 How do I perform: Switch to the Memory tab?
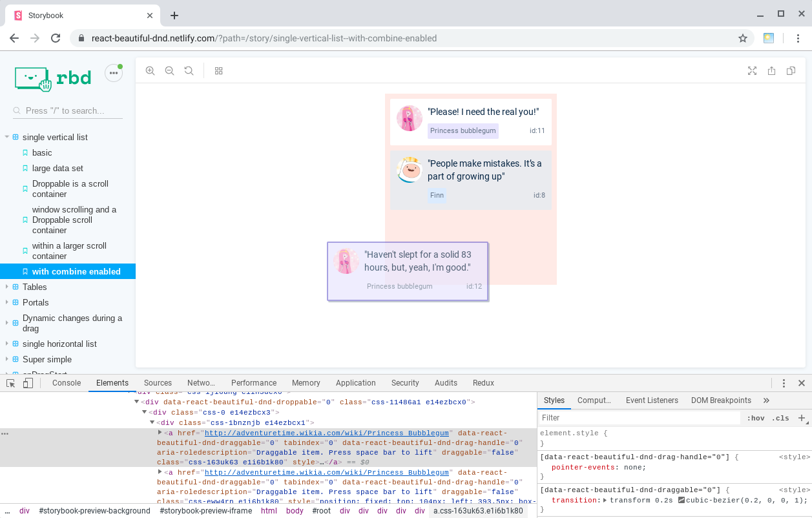pyautogui.click(x=306, y=383)
